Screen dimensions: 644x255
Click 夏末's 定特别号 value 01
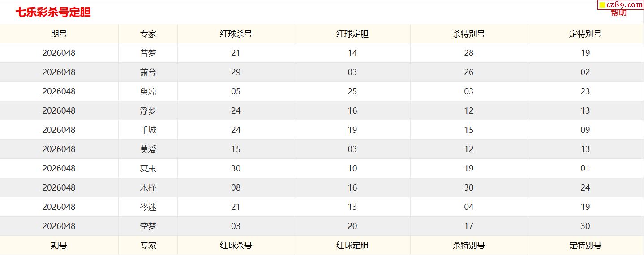click(585, 169)
